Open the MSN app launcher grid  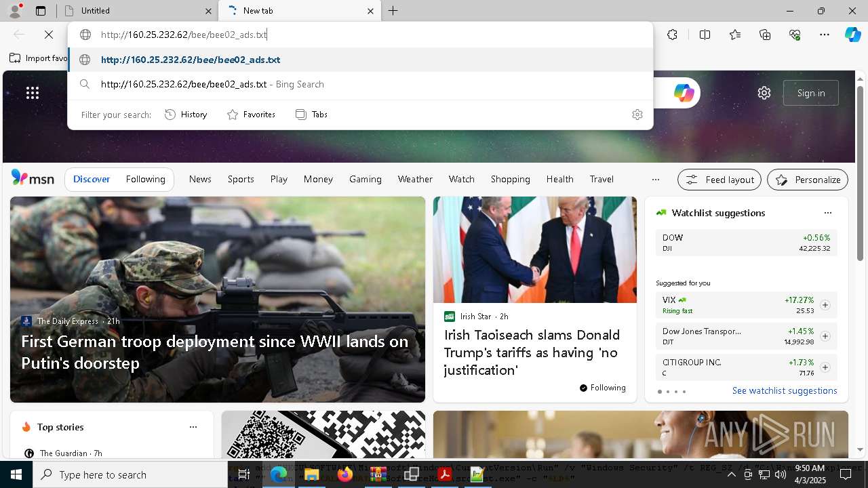point(33,93)
